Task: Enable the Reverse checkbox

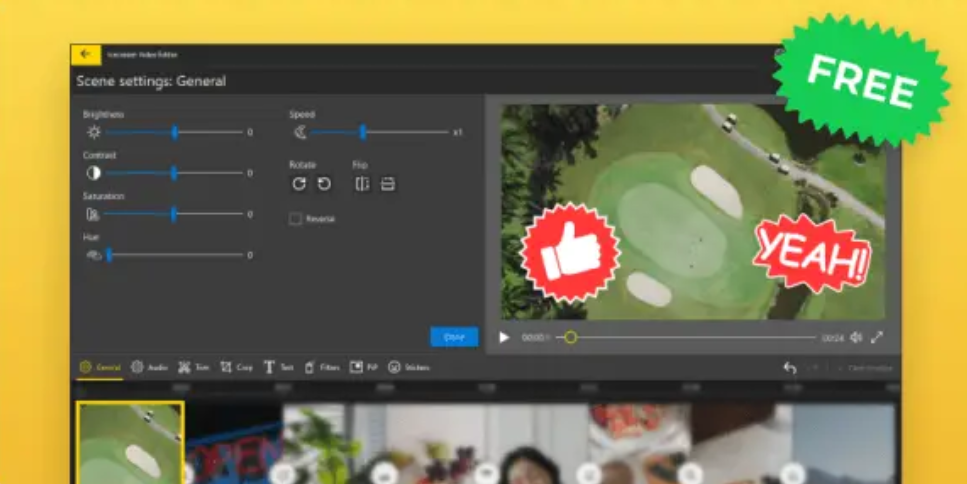Action: (x=296, y=219)
